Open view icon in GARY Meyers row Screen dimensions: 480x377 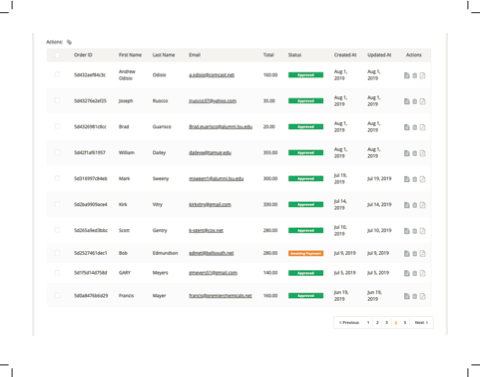coord(407,273)
